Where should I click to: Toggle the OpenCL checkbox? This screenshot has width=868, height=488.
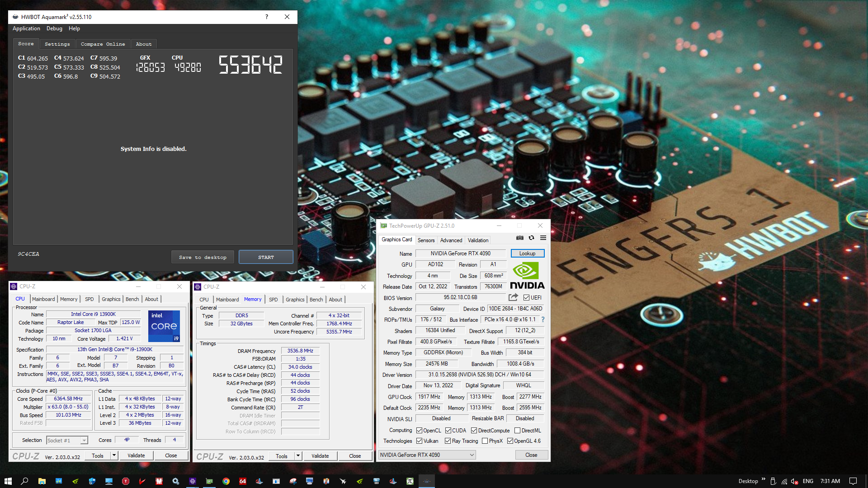click(x=419, y=431)
